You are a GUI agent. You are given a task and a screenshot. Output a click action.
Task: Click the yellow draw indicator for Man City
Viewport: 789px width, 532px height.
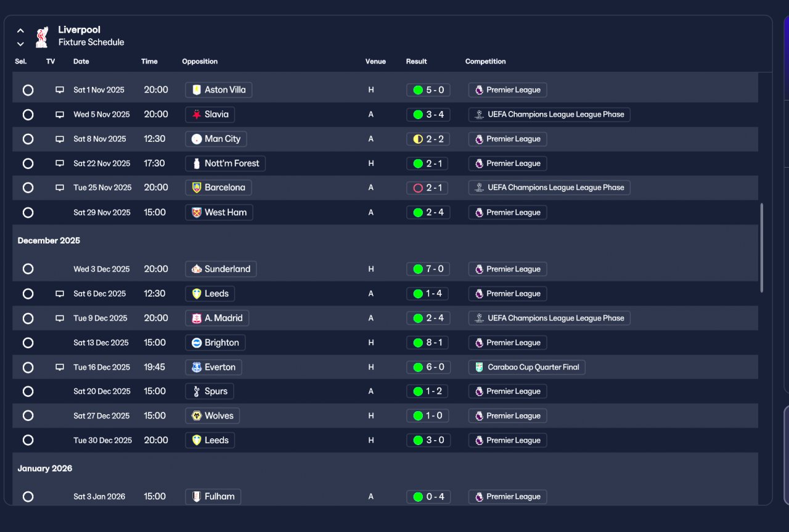tap(418, 139)
